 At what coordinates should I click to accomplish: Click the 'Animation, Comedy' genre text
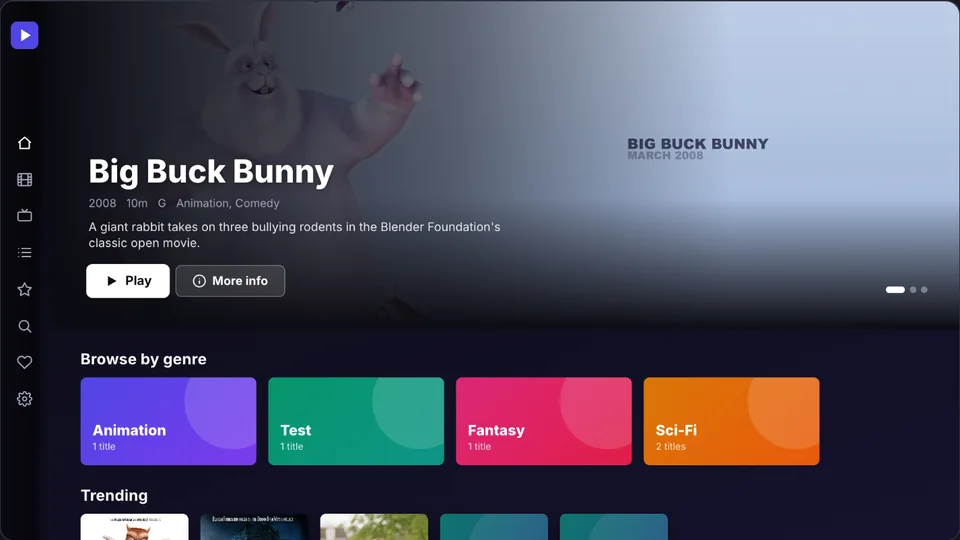tap(228, 203)
